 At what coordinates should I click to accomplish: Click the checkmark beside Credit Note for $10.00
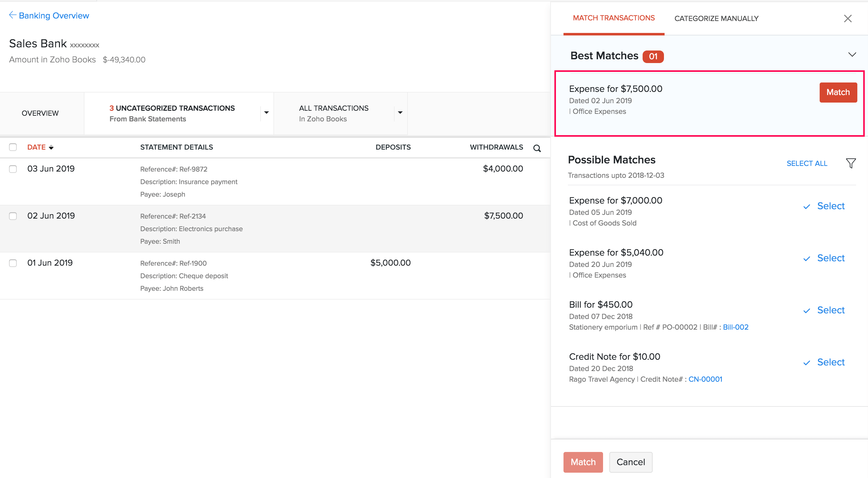(807, 363)
